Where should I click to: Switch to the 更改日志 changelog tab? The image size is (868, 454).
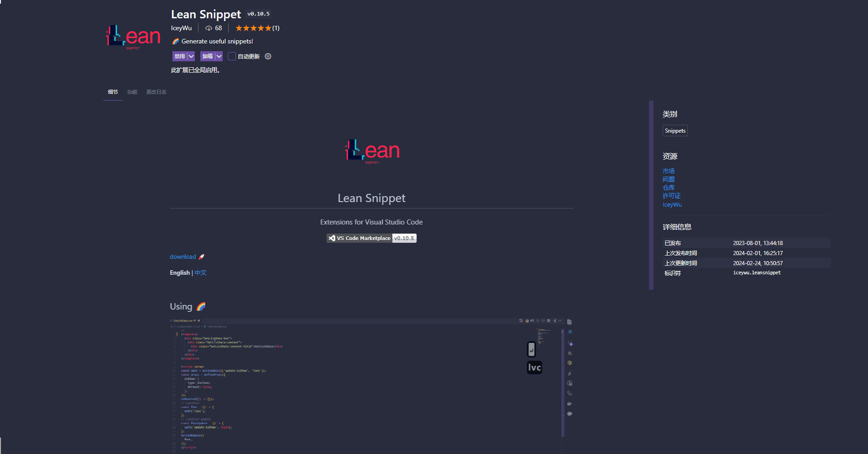coord(156,92)
